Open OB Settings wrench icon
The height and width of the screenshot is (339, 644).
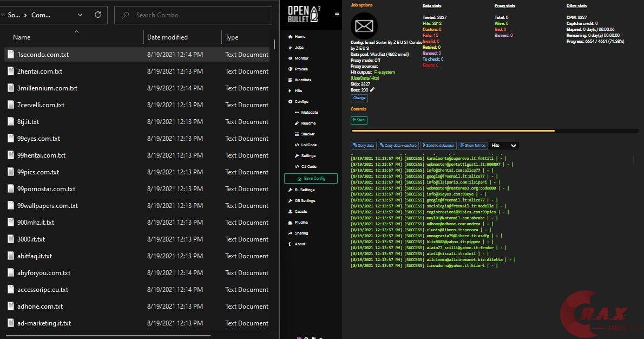(x=291, y=200)
